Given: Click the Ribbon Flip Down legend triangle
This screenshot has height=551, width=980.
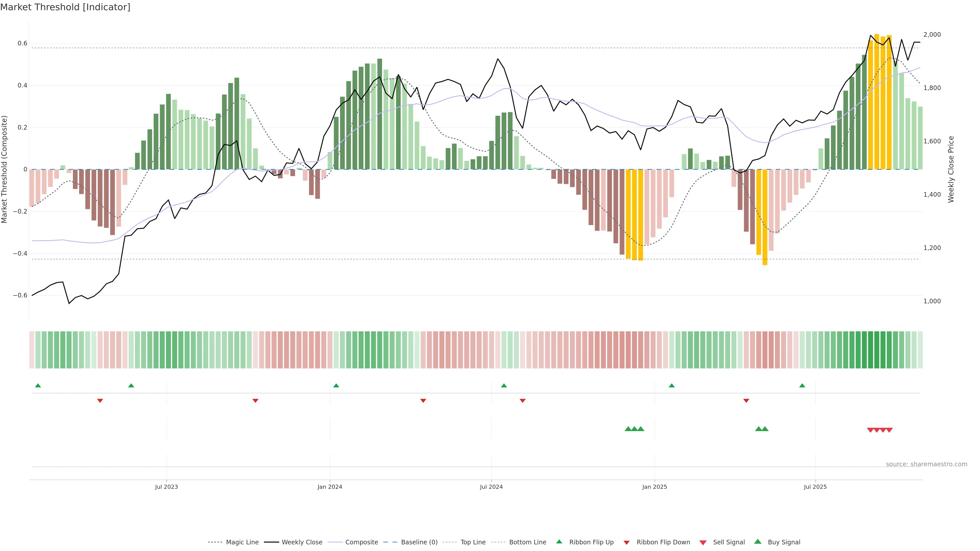Looking at the screenshot, I should (627, 542).
